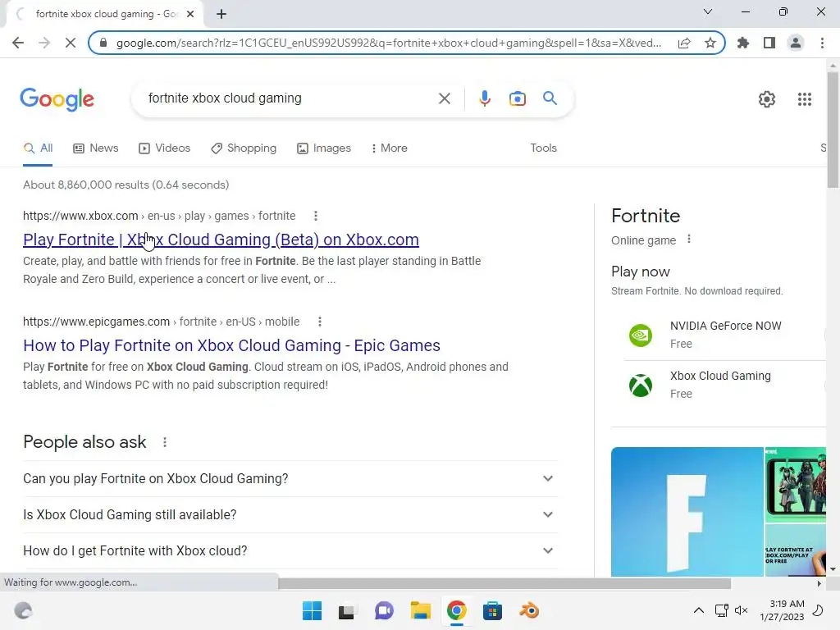This screenshot has width=840, height=630.
Task: Click Xbox Cloud Gaming logo
Action: [640, 386]
